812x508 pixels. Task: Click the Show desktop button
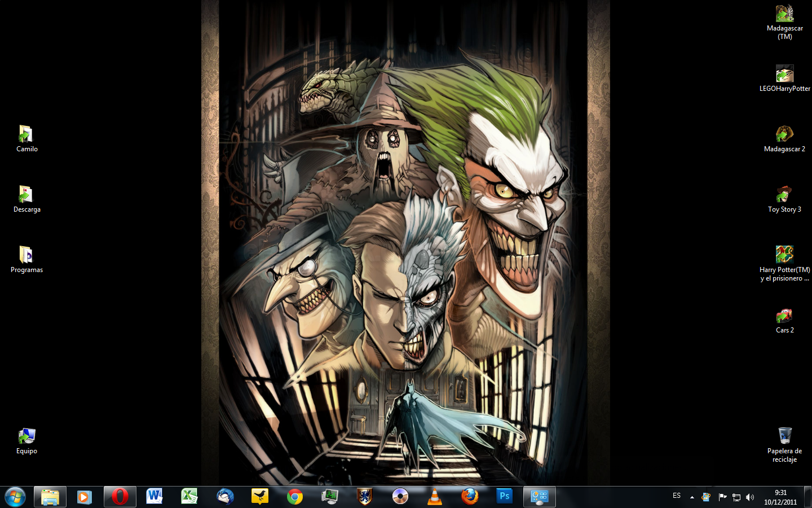click(807, 497)
